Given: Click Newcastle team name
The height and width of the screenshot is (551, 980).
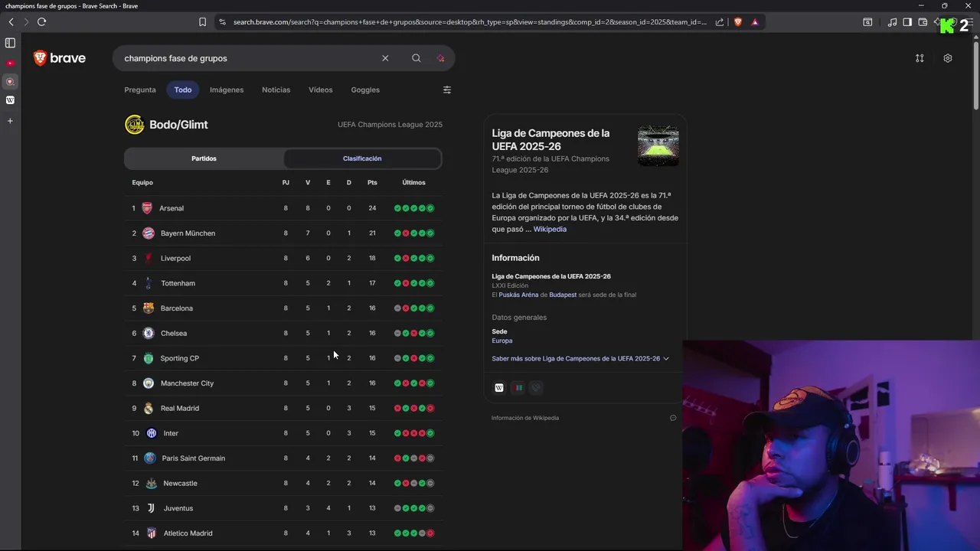Looking at the screenshot, I should 180,484.
